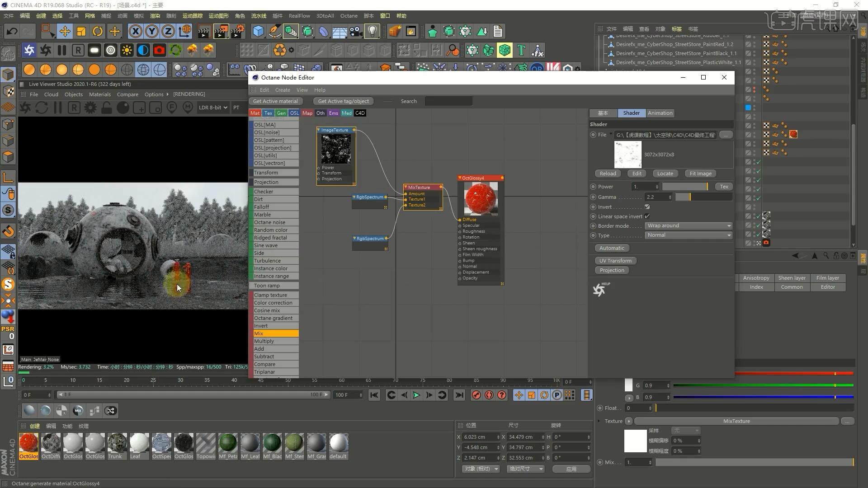The width and height of the screenshot is (868, 488).
Task: Pause rendering in Live Viewer toolbar
Action: tap(58, 108)
